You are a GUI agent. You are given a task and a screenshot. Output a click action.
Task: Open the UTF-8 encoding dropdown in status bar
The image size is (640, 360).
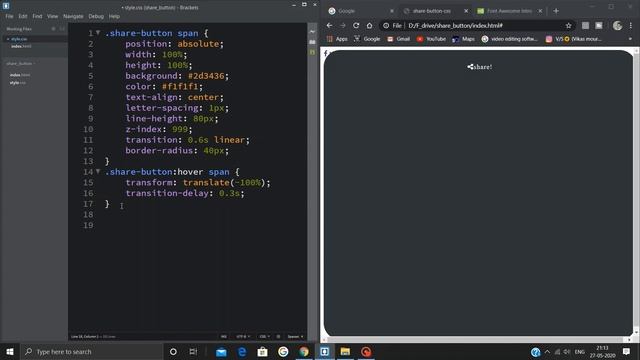click(243, 337)
